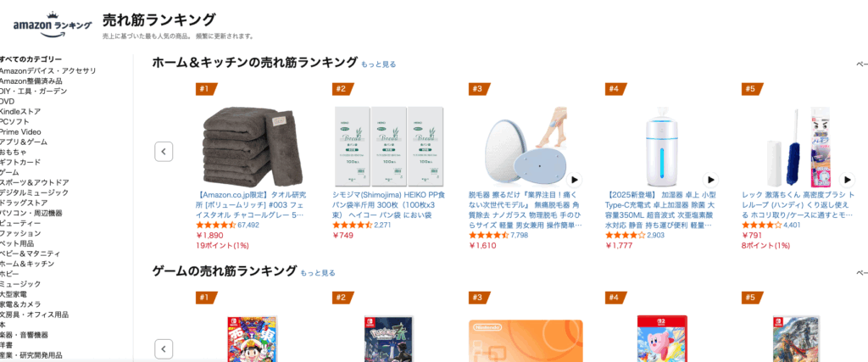
Task: Open star rating of タオル研究所 towel
Action: 216,226
